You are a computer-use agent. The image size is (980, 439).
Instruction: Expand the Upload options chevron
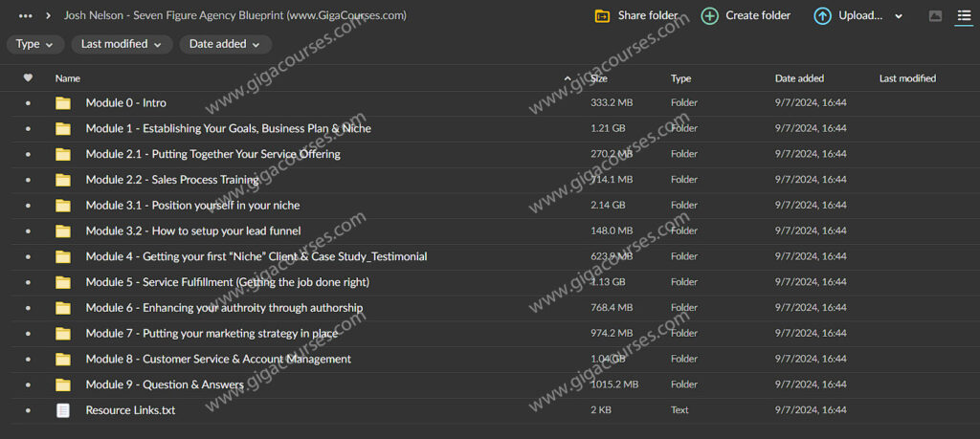899,16
